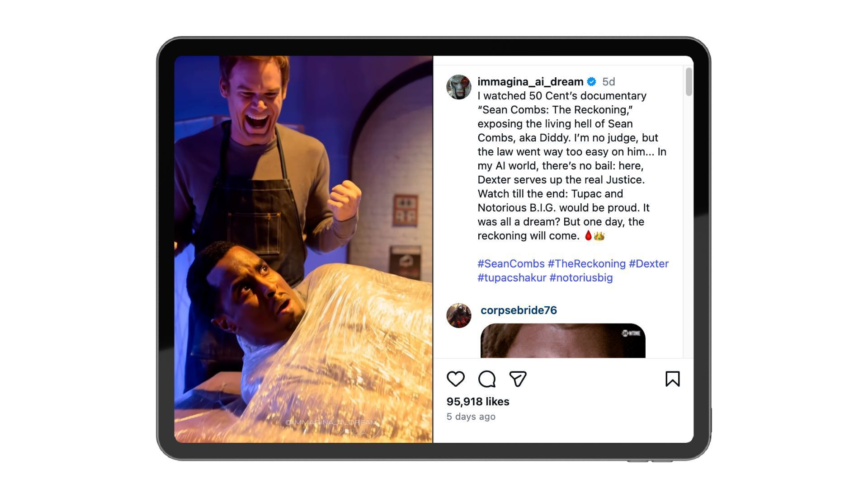
Task: Open the #Dexter hashtag
Action: (x=648, y=264)
